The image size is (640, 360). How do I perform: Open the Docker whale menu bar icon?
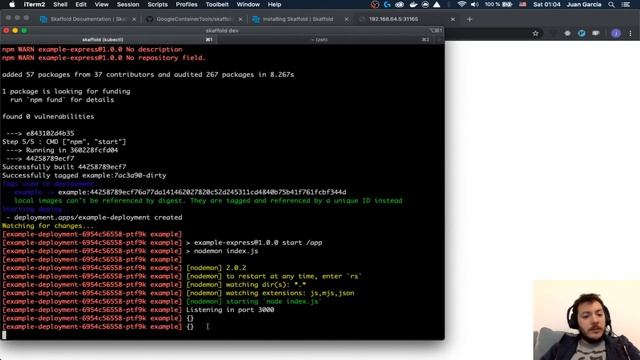(x=413, y=4)
